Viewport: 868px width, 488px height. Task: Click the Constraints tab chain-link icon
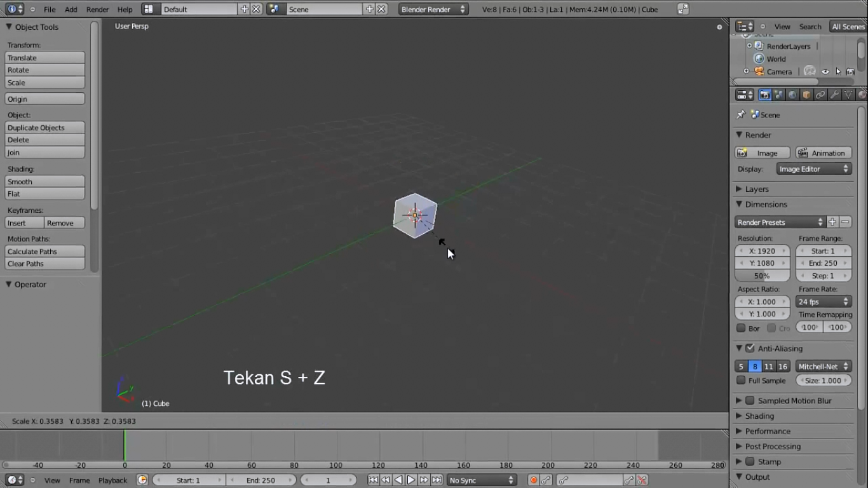coord(820,94)
